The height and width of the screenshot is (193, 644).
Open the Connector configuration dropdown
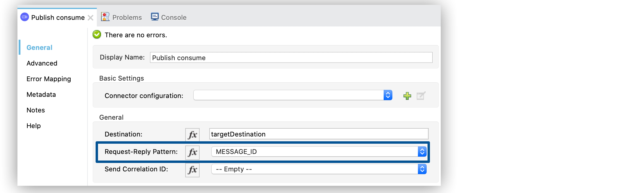pyautogui.click(x=388, y=95)
